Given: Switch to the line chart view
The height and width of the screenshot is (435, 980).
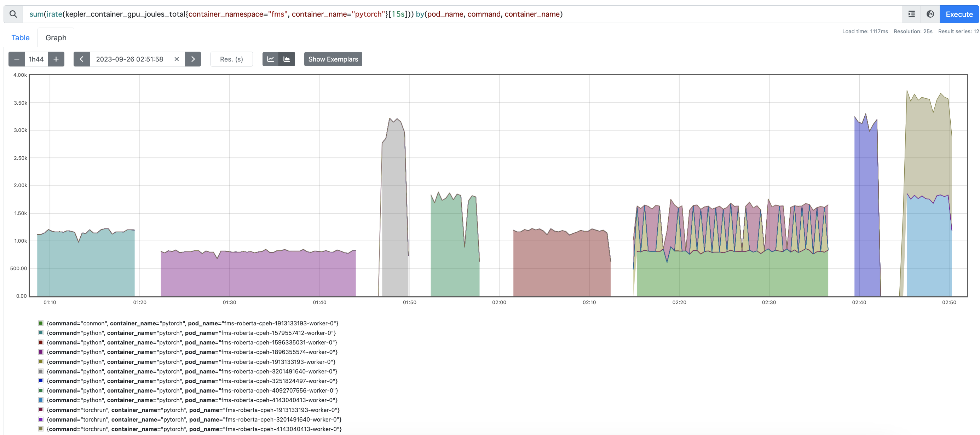Looking at the screenshot, I should point(271,59).
